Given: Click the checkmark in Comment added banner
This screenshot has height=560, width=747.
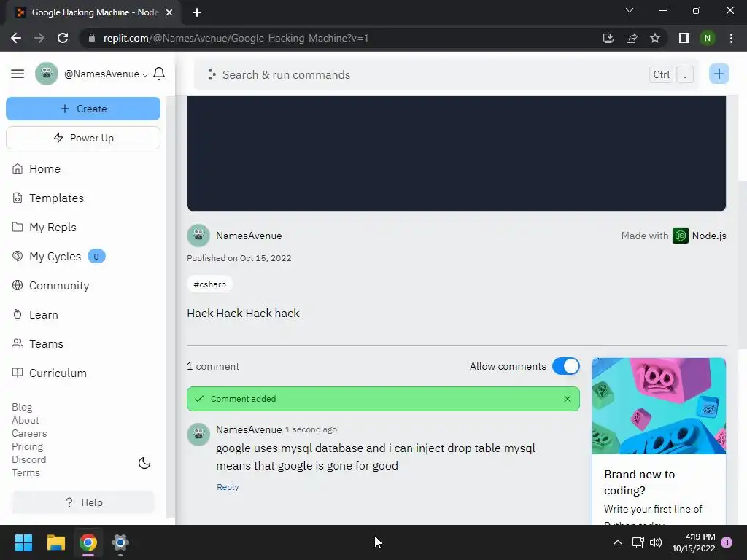Looking at the screenshot, I should coord(199,399).
